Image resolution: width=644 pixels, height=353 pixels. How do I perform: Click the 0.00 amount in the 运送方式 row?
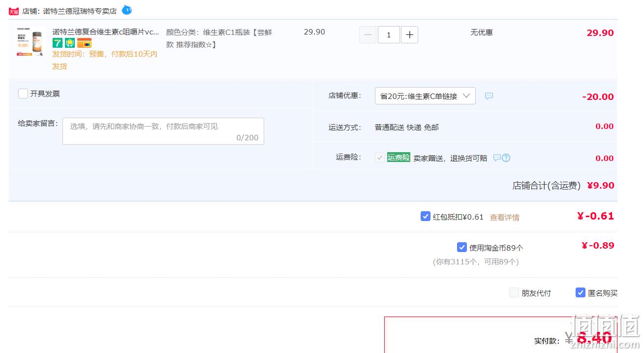click(x=605, y=127)
